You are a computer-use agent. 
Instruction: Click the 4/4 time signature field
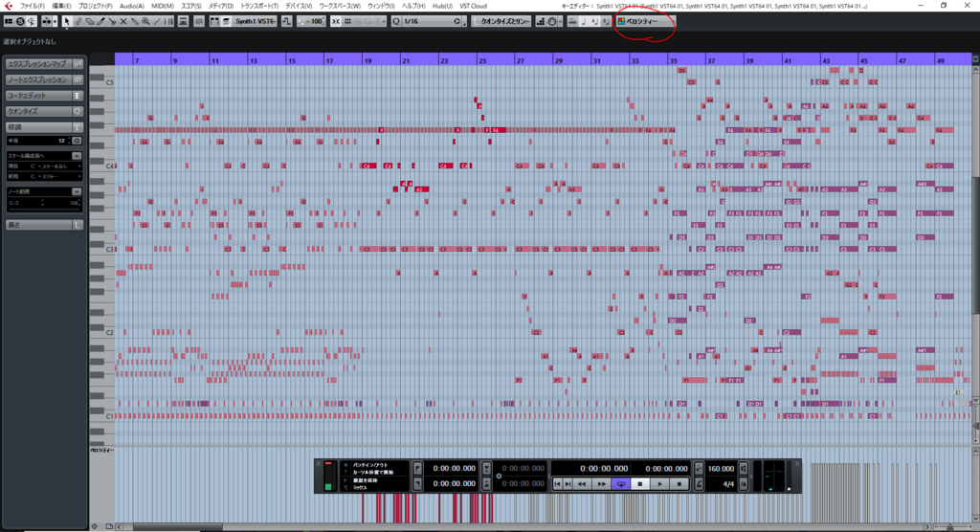tap(728, 484)
